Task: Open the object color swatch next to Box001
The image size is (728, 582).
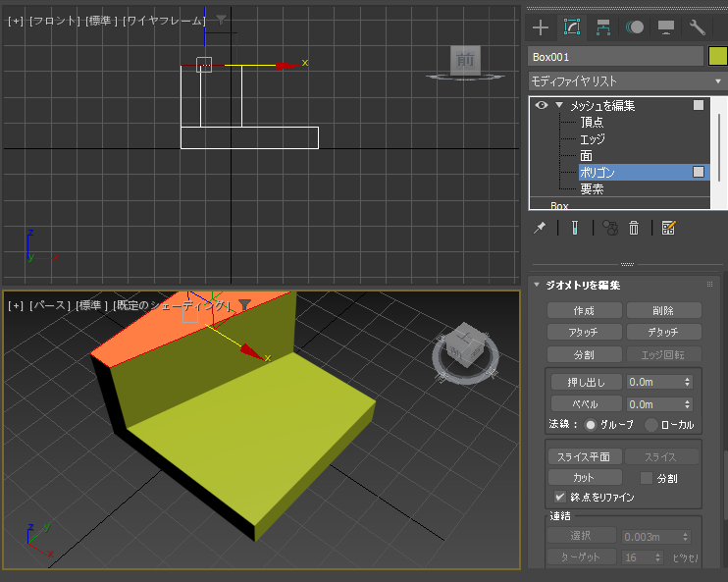Action: click(x=717, y=56)
